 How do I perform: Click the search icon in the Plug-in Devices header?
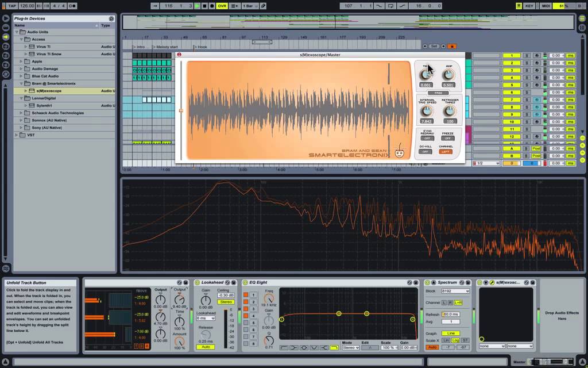pos(111,18)
